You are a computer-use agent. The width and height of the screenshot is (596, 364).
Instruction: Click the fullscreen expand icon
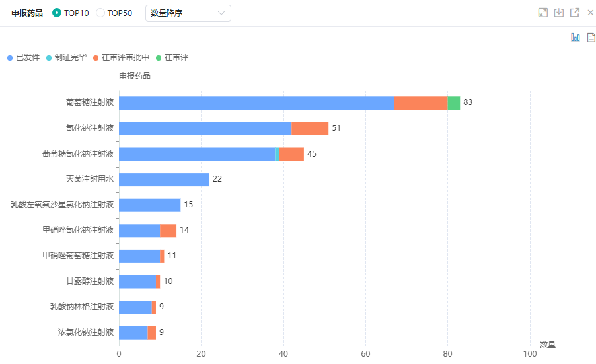tap(542, 13)
